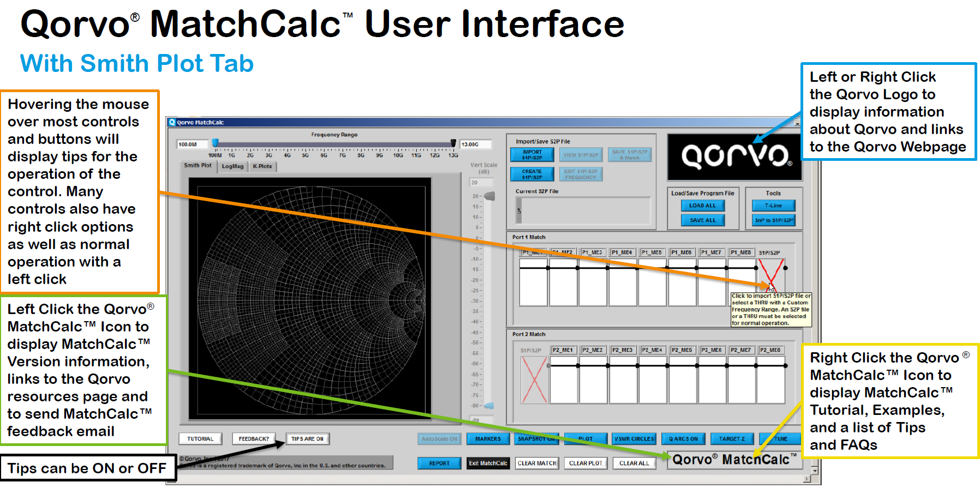Click SAVE S1P/S2P & Match button

point(630,155)
